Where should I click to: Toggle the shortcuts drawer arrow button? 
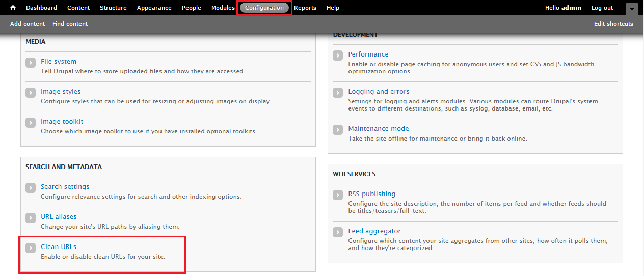(632, 9)
